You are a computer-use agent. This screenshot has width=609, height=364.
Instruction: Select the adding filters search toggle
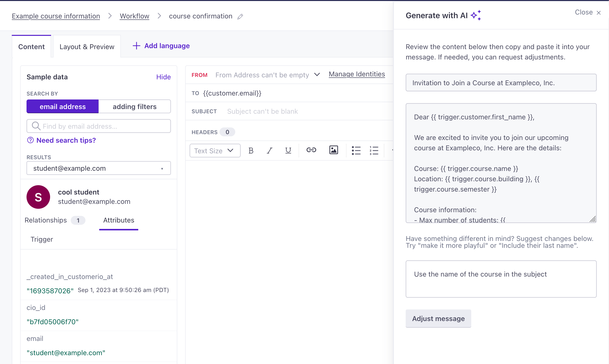point(134,106)
